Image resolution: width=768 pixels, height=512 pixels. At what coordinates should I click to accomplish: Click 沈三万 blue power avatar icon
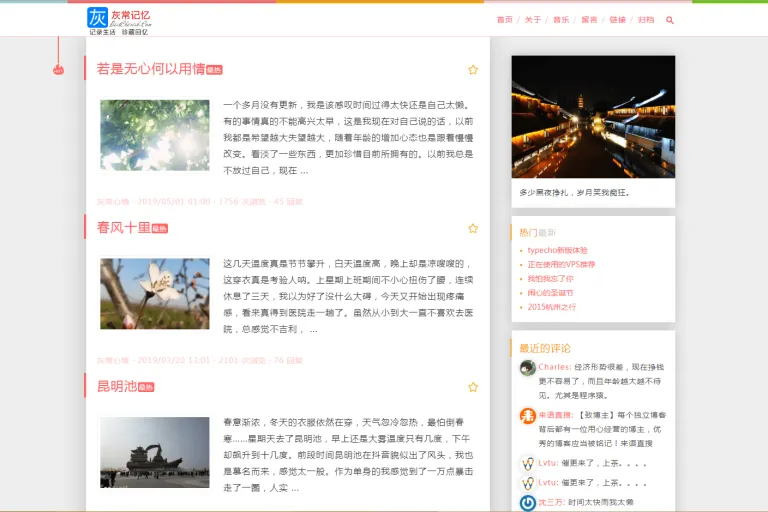528,503
